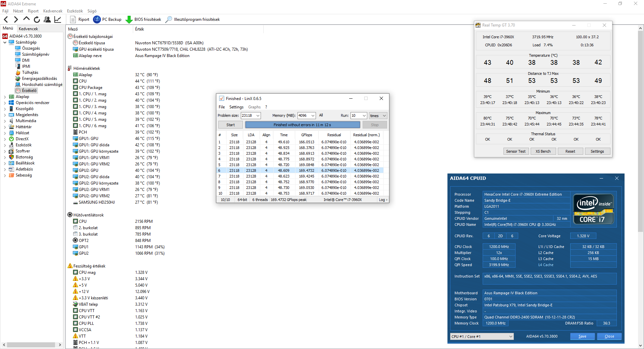
Task: Click the Back arrow in AIDA64 toolbar
Action: pos(6,19)
